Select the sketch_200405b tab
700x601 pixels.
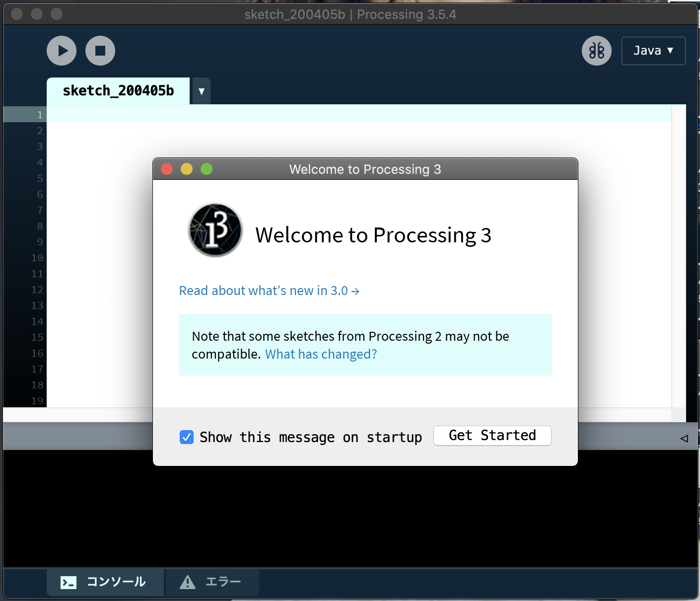[x=118, y=91]
